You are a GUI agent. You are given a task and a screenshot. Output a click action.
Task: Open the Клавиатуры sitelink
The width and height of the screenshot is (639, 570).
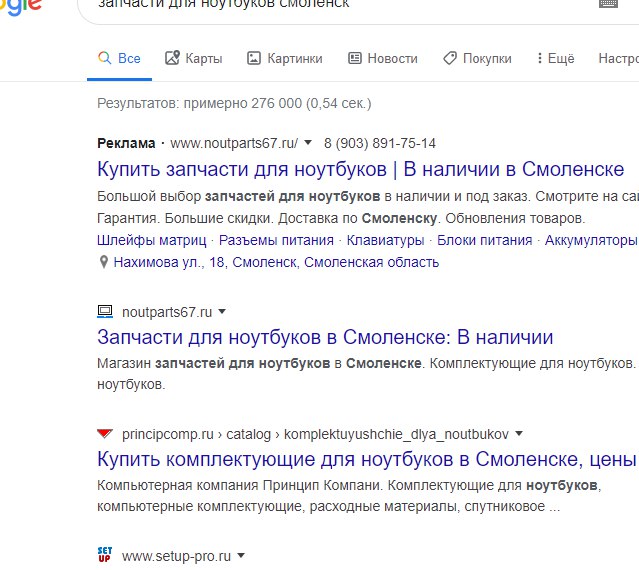(385, 240)
